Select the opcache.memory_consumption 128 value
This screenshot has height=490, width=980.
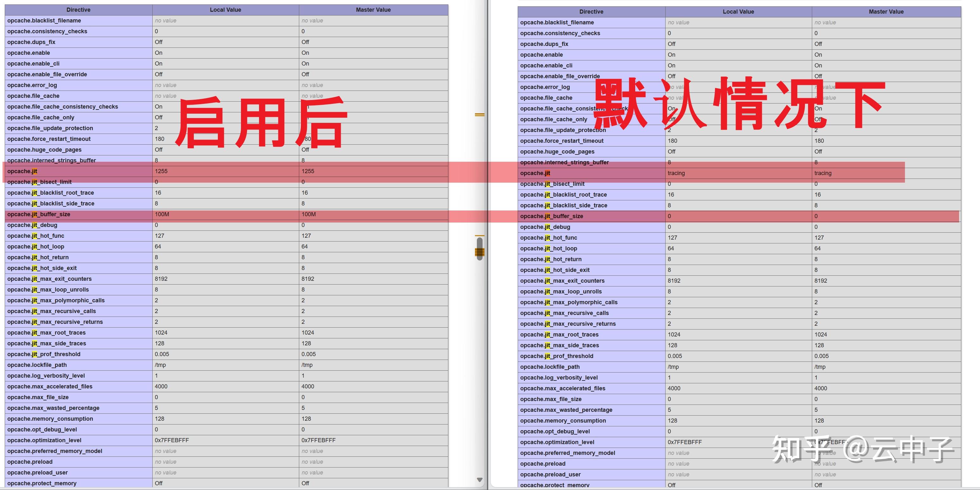pyautogui.click(x=159, y=418)
